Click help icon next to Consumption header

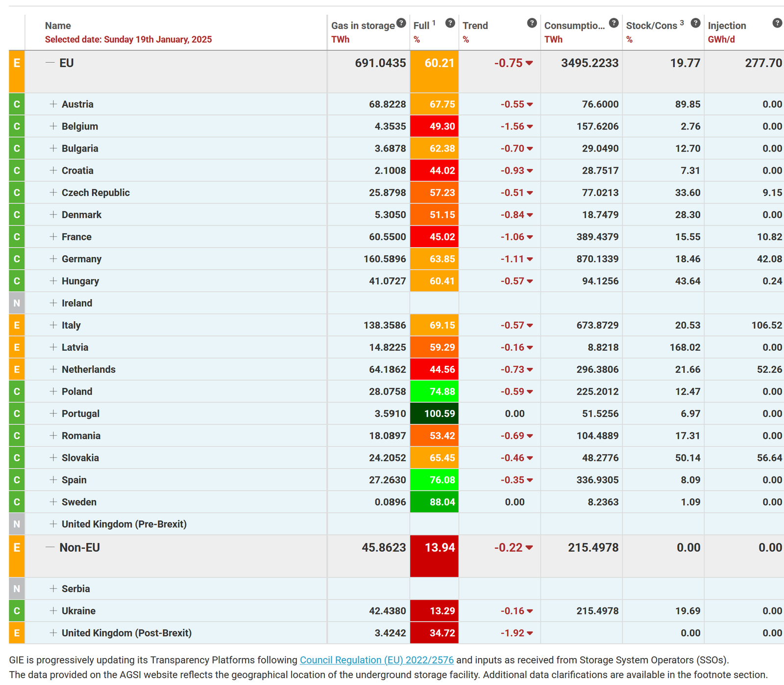pos(613,23)
